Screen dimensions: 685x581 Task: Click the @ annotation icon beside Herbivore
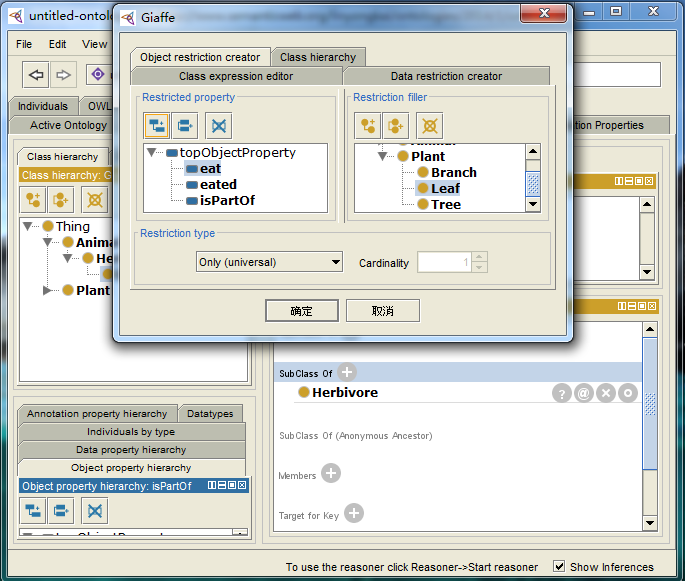584,393
